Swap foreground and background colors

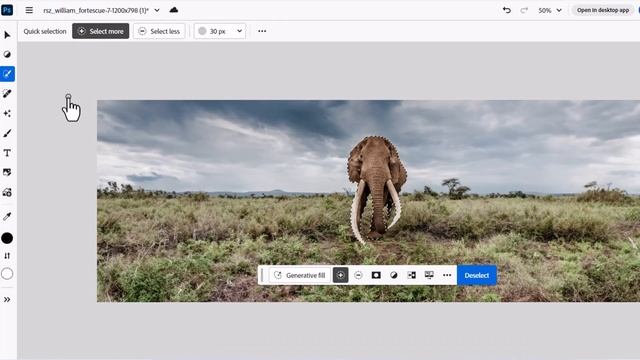(x=7, y=256)
